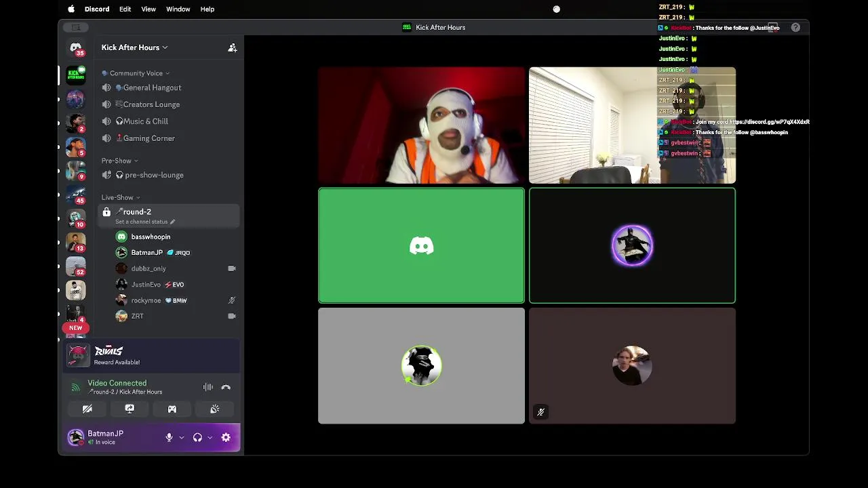Jump to NEW unread servers pill
Screen dimensions: 868x488
tap(75, 328)
